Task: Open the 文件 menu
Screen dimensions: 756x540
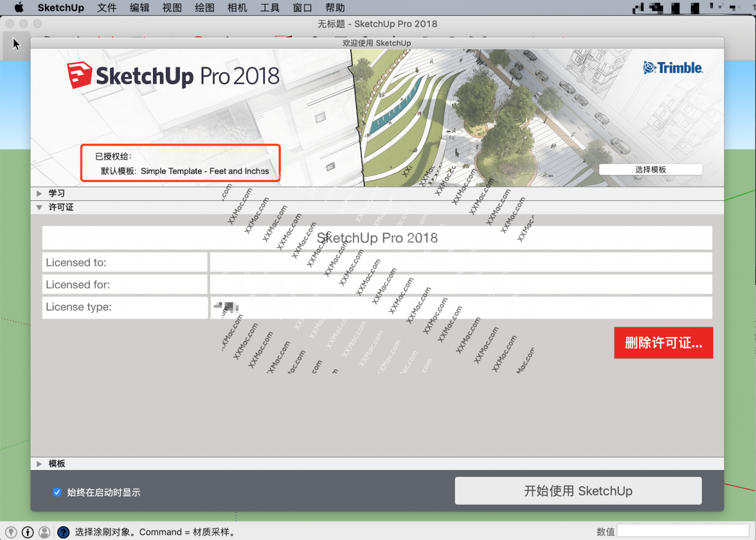Action: click(107, 8)
